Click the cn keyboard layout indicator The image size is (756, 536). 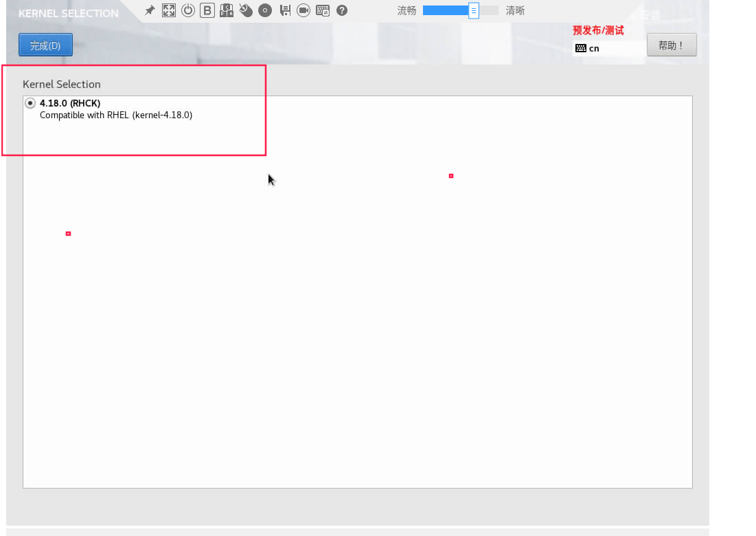click(x=588, y=48)
